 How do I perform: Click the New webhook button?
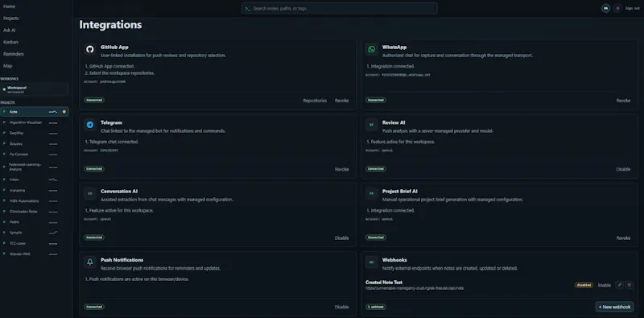tap(614, 307)
